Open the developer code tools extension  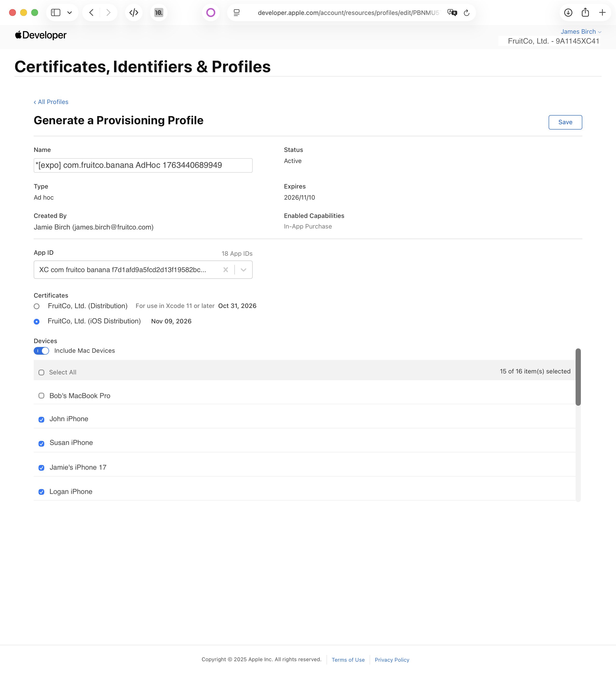[x=134, y=13]
